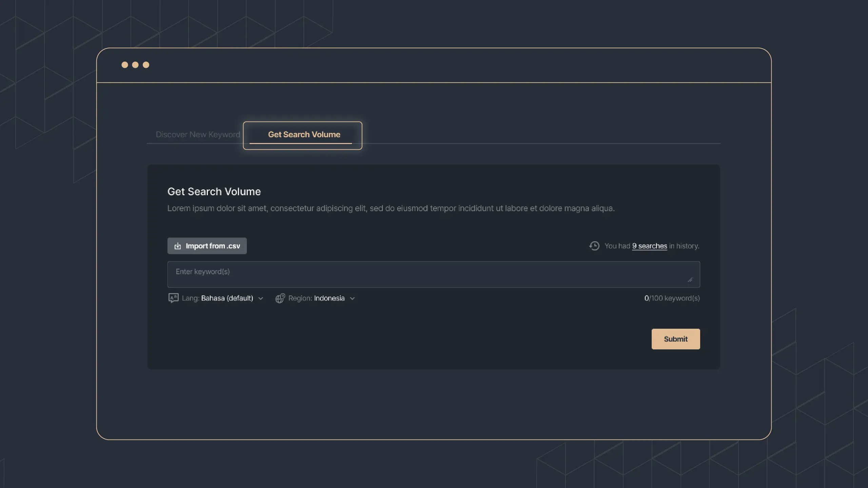Click the Region globe icon
868x488 pixels.
coord(280,298)
